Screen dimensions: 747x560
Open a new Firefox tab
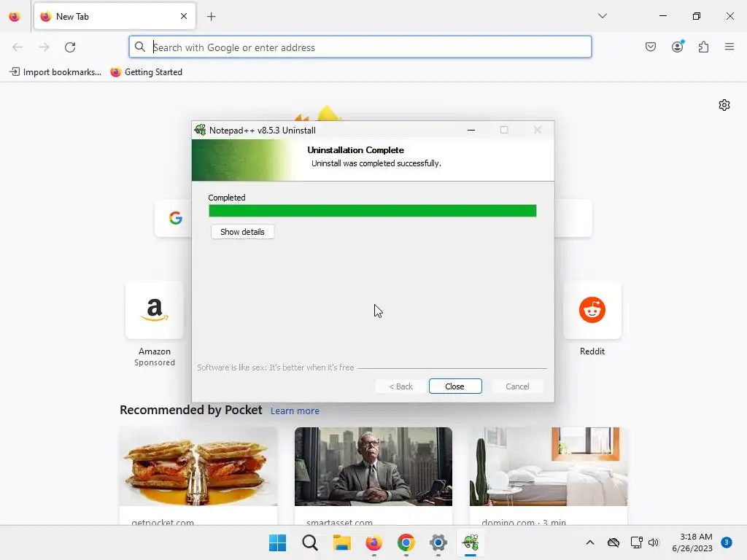pos(212,17)
